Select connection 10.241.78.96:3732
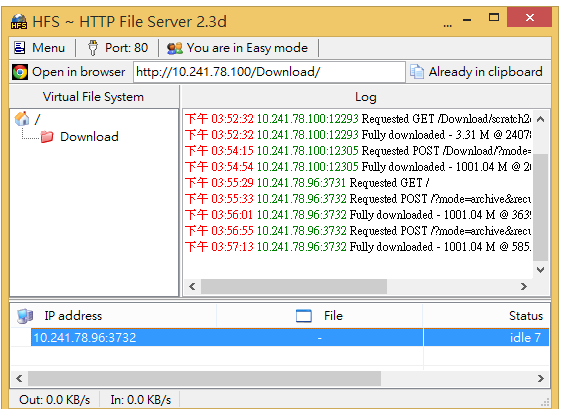The height and width of the screenshot is (409, 561). (x=290, y=337)
